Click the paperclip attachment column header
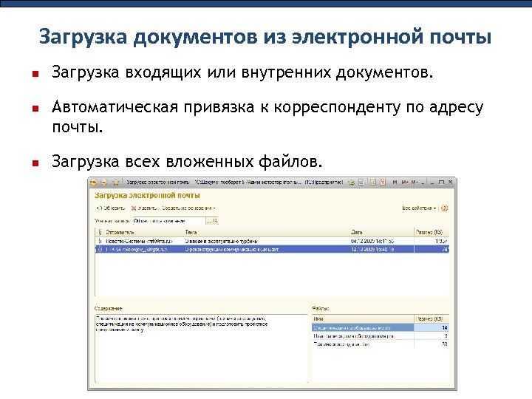Viewport: 532px width, 399px height. [x=100, y=232]
